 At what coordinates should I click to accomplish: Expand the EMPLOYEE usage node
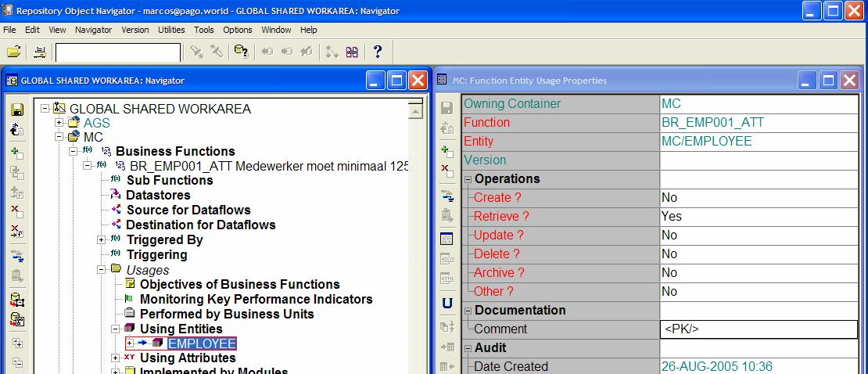[130, 343]
